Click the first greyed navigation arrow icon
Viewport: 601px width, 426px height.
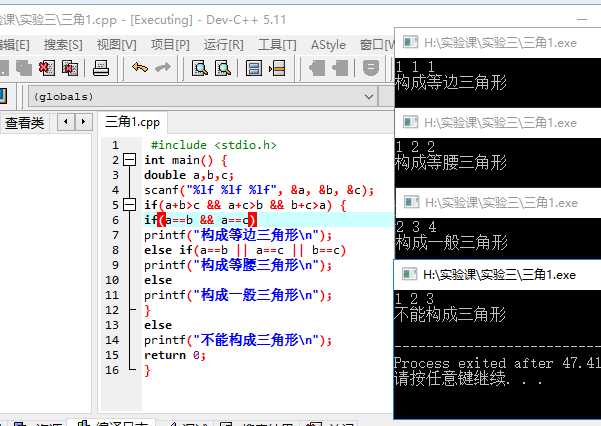317,68
